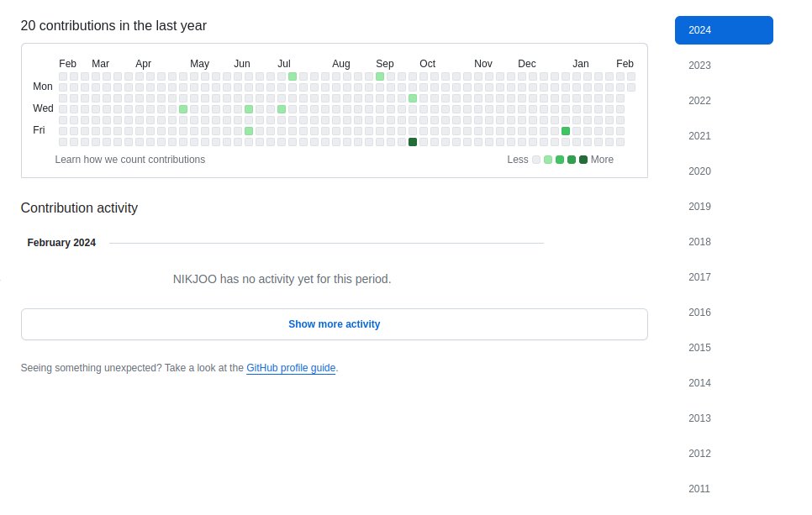
Task: Click the February 2024 activity heading
Action: (x=61, y=243)
